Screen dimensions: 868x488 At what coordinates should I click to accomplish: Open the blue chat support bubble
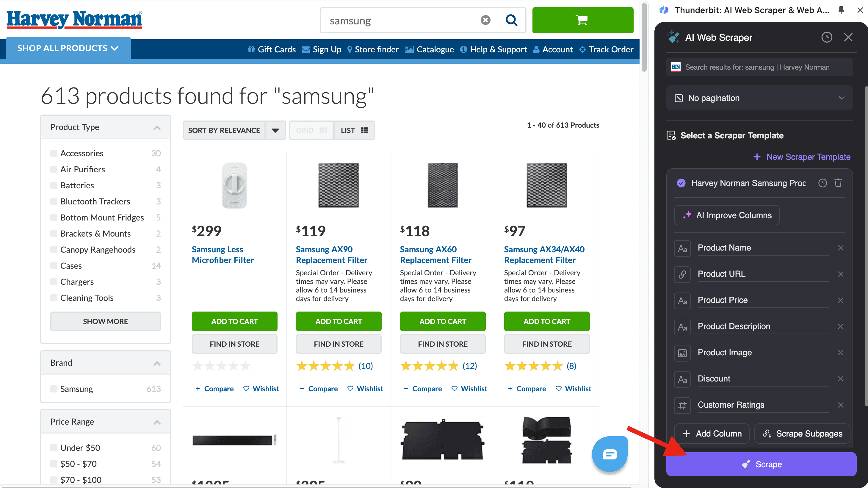[x=610, y=454]
